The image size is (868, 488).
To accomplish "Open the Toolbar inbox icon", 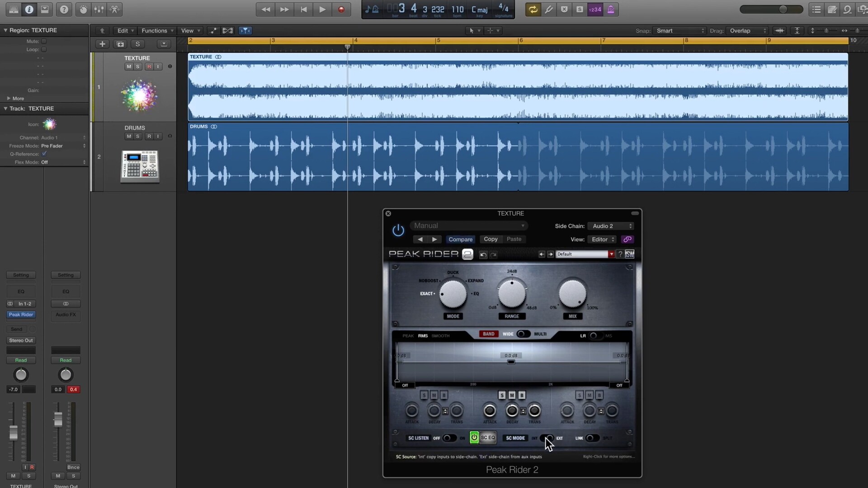I will (44, 9).
